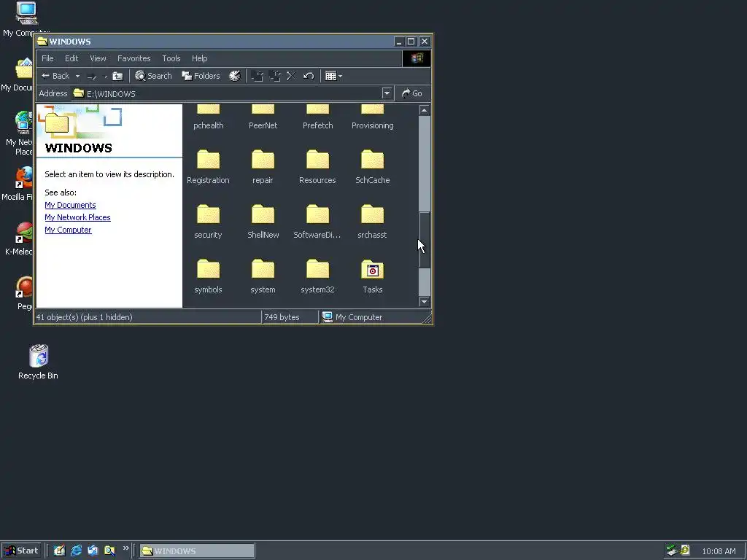Select the Registration folder
This screenshot has height=560, width=747.
click(208, 167)
